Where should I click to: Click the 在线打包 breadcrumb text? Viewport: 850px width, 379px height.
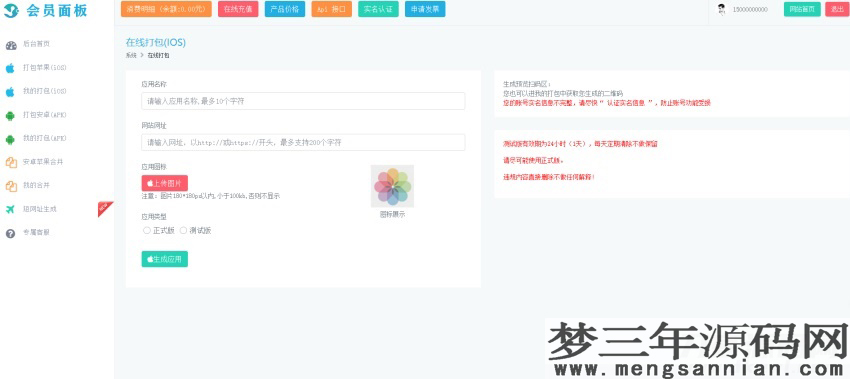point(159,55)
